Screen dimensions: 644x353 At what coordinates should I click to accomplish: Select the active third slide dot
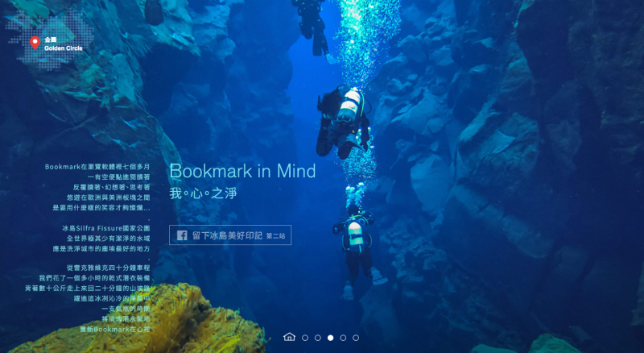330,338
